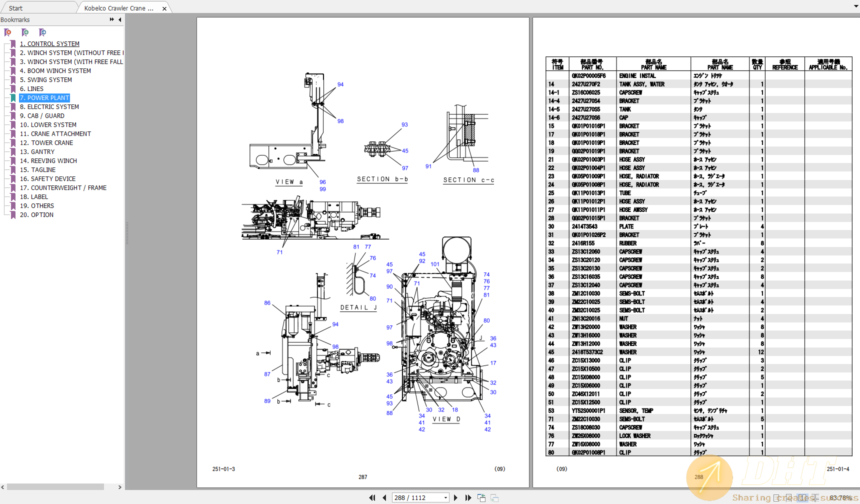Open bookmark 1. CONTROL SYSTEM
Viewport: 860px width, 504px height.
pyautogui.click(x=49, y=44)
